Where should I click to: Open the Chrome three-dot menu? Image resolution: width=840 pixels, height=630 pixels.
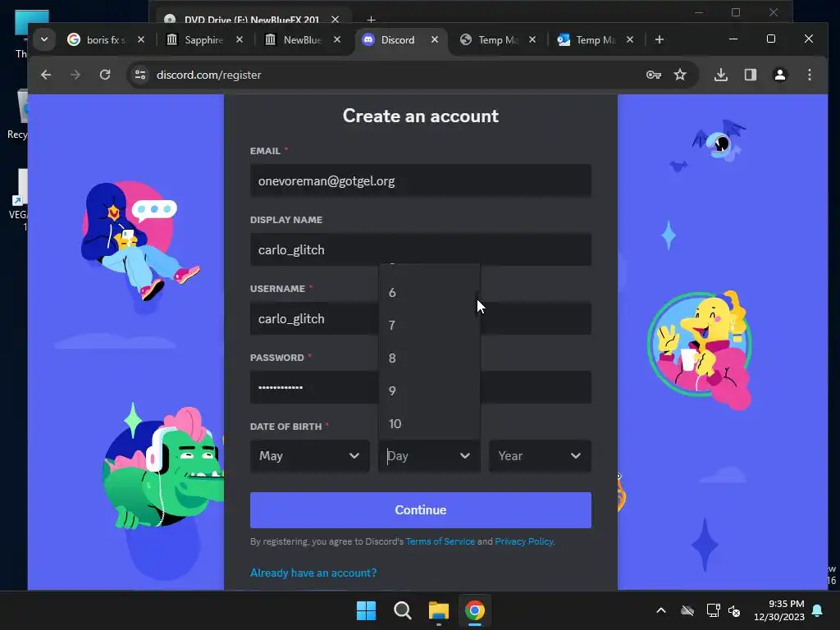[x=810, y=75]
